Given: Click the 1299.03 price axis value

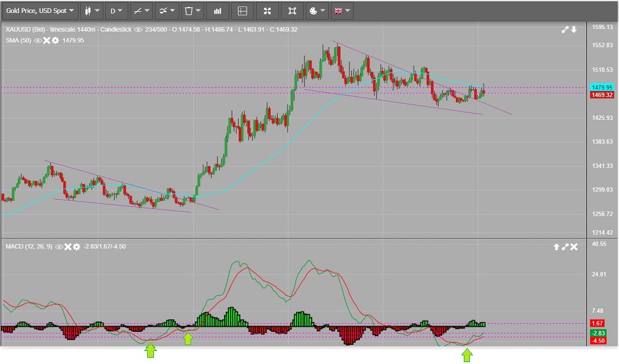Looking at the screenshot, I should tap(602, 190).
